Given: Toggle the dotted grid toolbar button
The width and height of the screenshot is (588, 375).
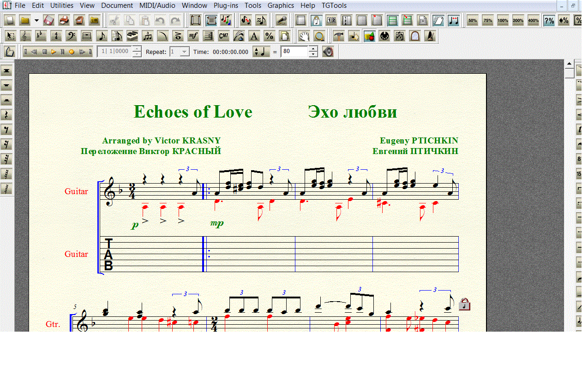Looking at the screenshot, I should click(x=362, y=20).
